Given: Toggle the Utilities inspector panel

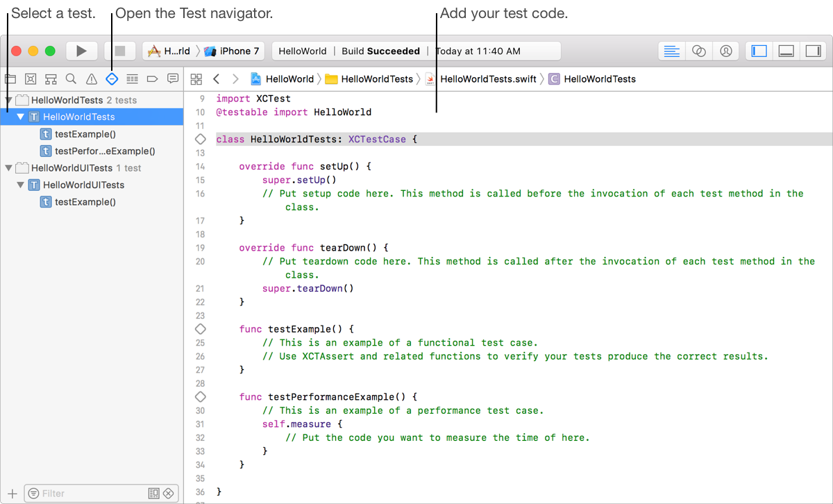Looking at the screenshot, I should [812, 51].
